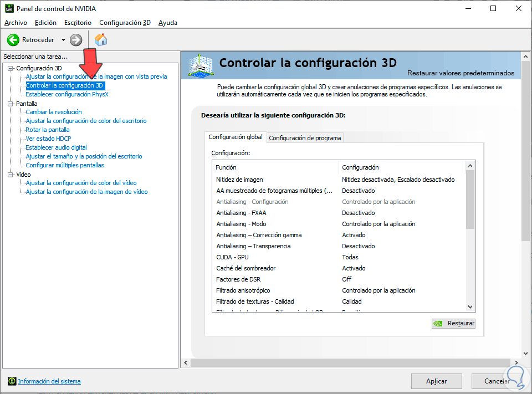
Task: Open Rotar la pantalla
Action: point(48,130)
